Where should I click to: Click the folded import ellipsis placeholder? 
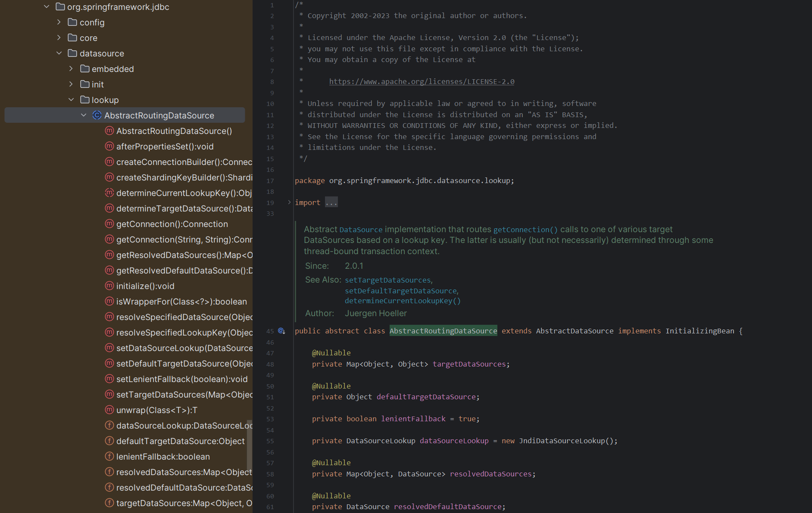pyautogui.click(x=331, y=202)
